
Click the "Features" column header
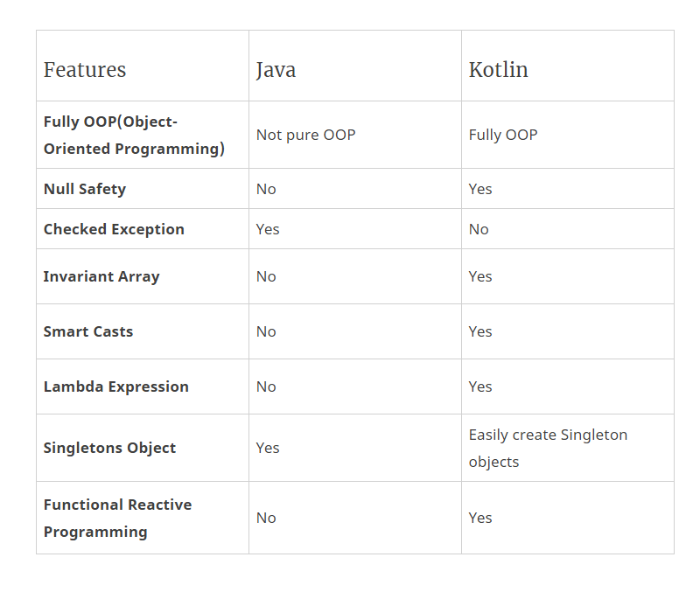85,70
